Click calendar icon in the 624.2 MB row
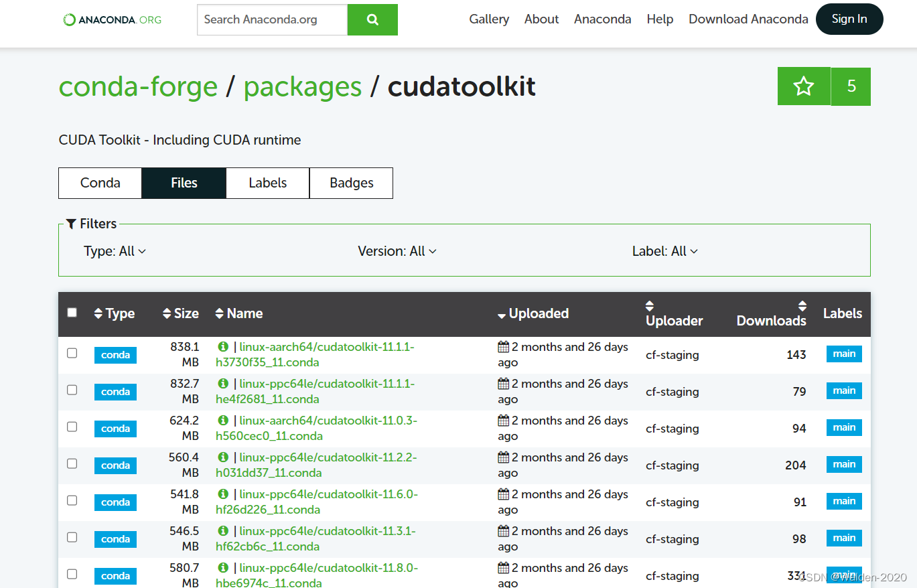 tap(504, 421)
